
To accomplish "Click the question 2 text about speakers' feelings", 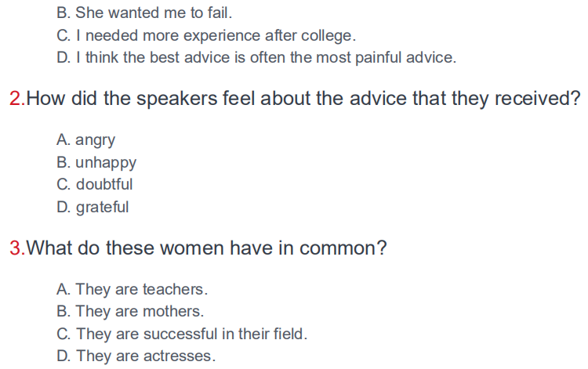I will pos(303,99).
